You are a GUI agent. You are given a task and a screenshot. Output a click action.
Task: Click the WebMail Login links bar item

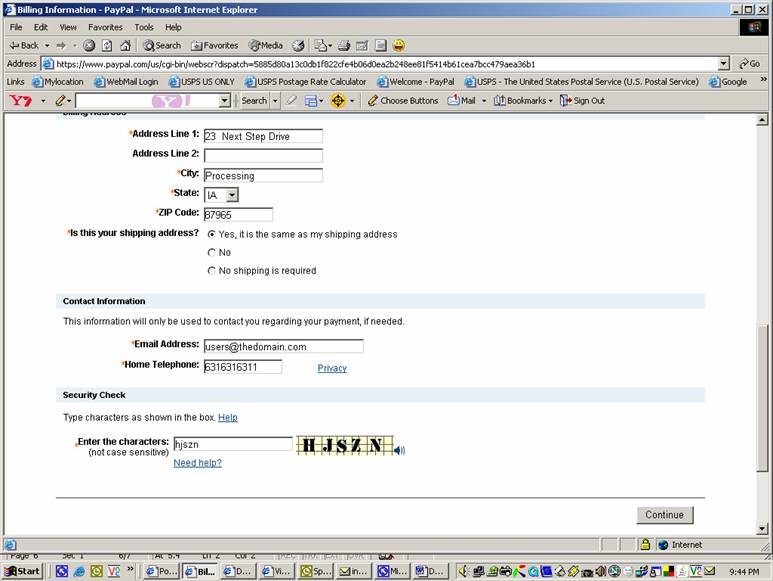126,82
